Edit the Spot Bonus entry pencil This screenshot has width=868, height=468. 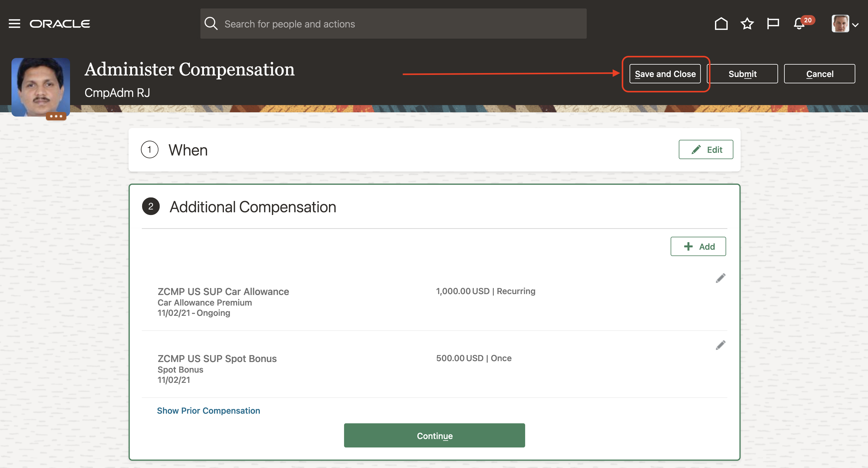[x=720, y=345]
